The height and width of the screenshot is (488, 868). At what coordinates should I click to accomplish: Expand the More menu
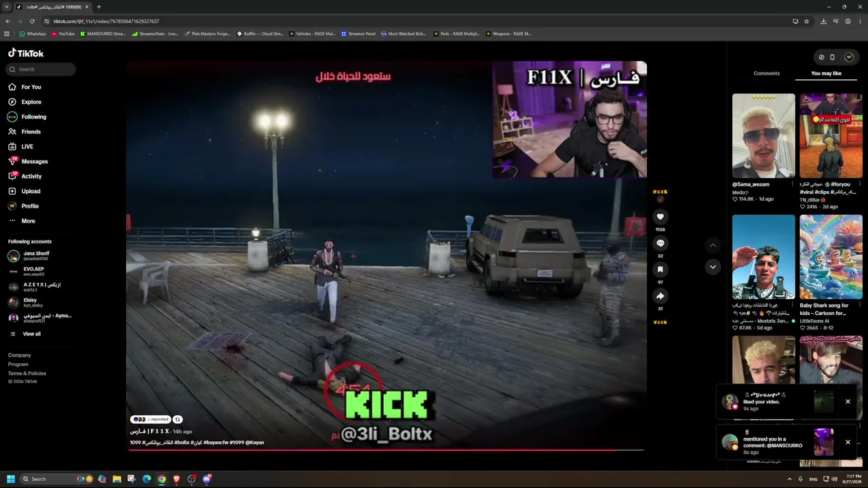(22, 221)
